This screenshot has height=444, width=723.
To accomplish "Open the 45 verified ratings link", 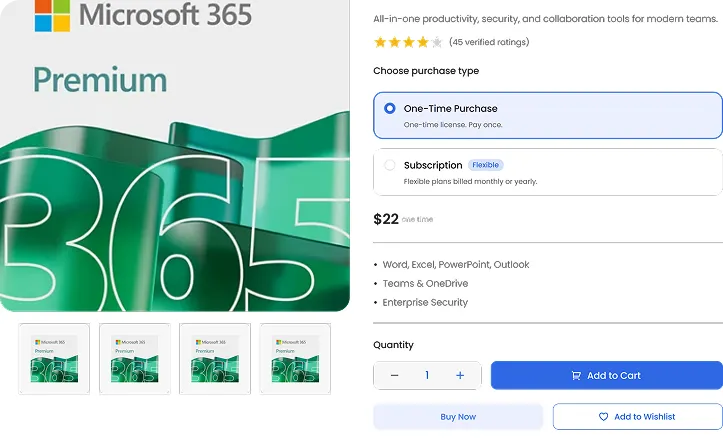I will (489, 42).
